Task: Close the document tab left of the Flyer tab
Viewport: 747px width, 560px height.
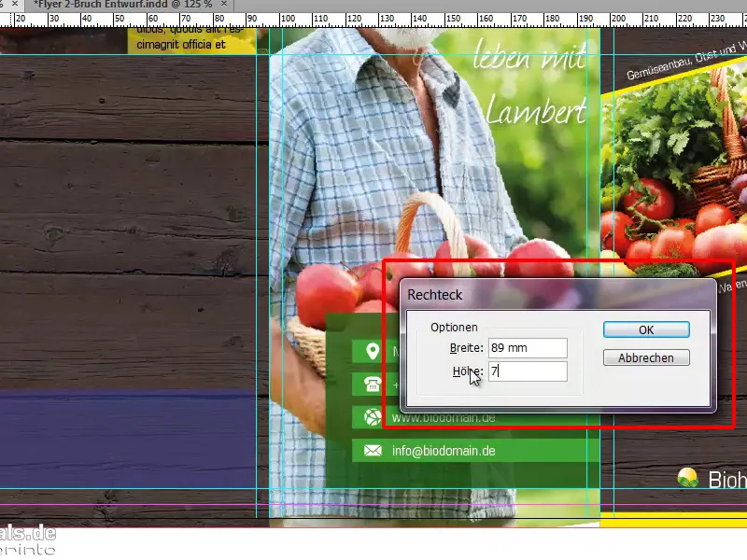Action: [15, 5]
